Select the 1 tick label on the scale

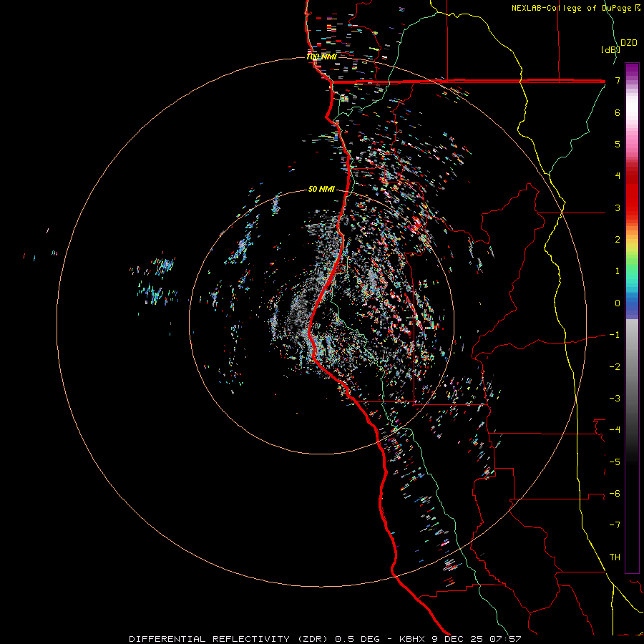[618, 271]
